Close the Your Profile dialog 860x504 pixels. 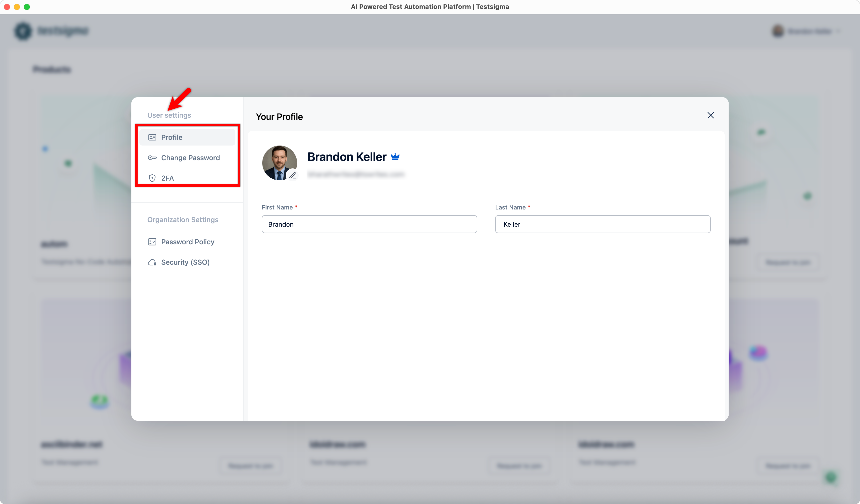710,115
